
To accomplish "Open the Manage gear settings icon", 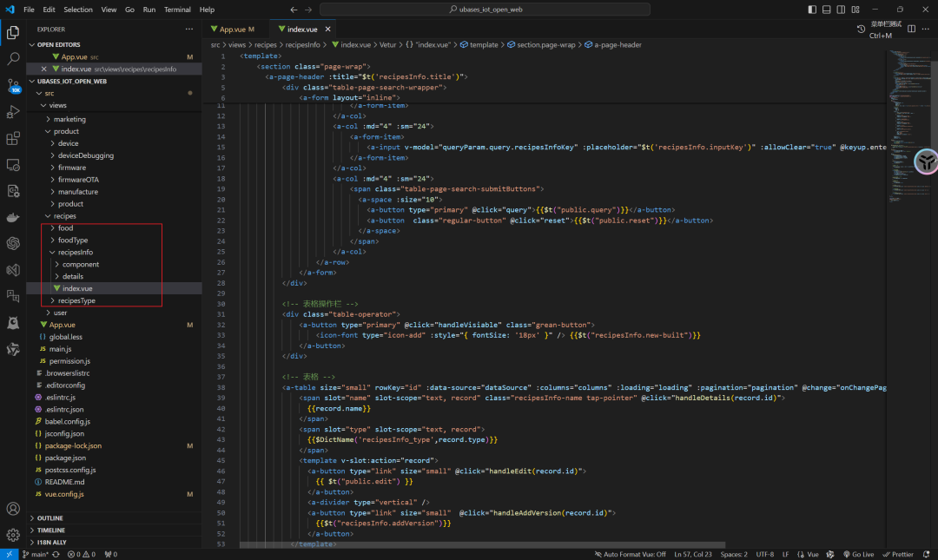I will [x=13, y=535].
